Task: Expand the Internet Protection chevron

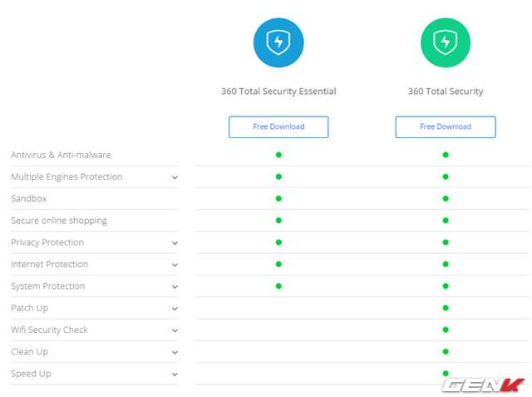Action: click(x=175, y=265)
